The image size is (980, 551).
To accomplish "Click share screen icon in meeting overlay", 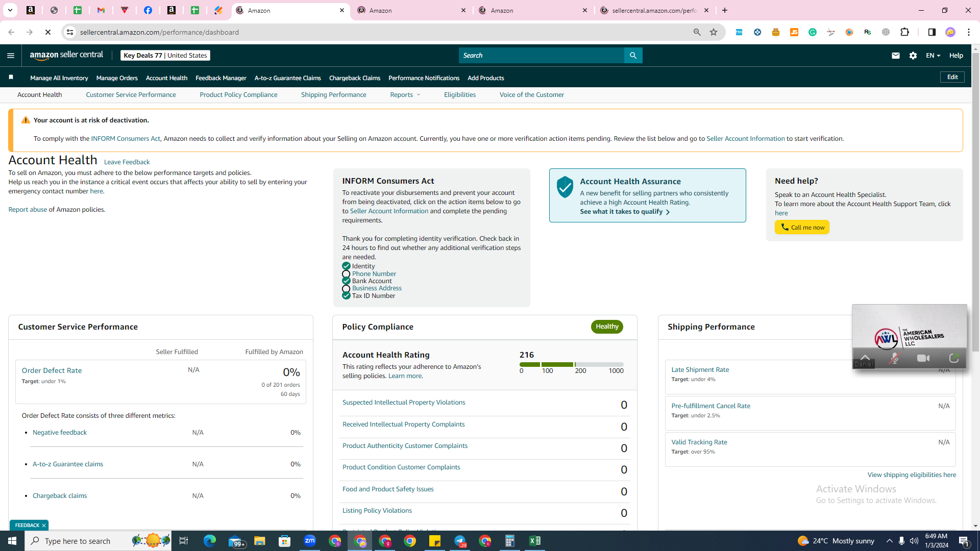I will [953, 359].
